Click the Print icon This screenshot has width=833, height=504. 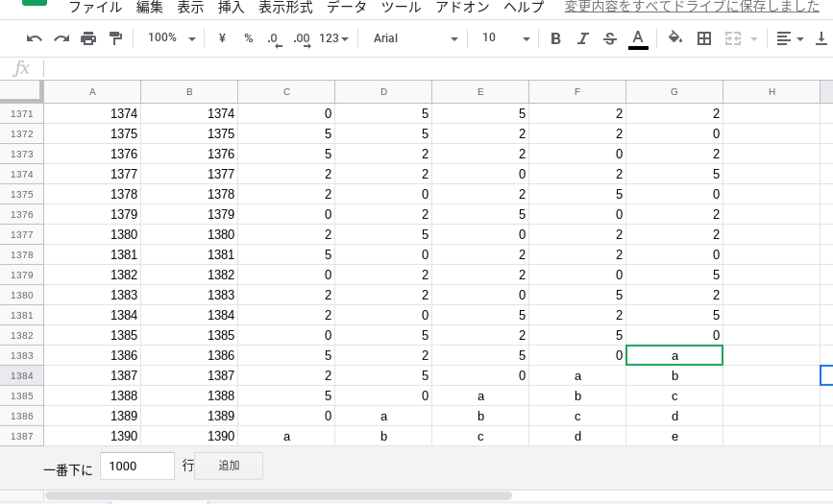pyautogui.click(x=88, y=38)
